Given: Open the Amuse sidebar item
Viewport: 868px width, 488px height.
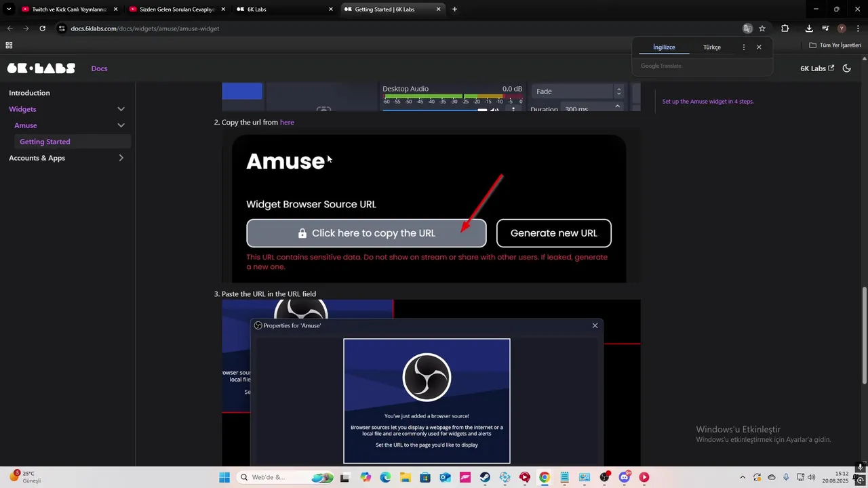Looking at the screenshot, I should coord(26,125).
